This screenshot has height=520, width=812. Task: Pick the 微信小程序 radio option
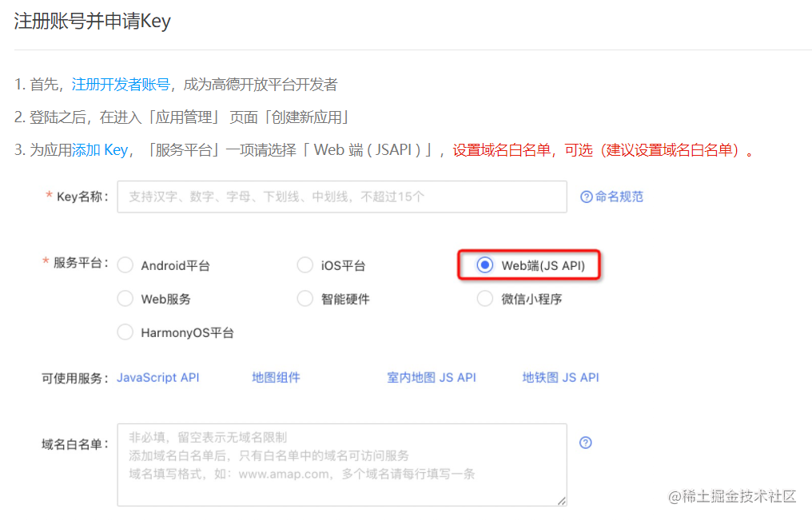point(485,299)
